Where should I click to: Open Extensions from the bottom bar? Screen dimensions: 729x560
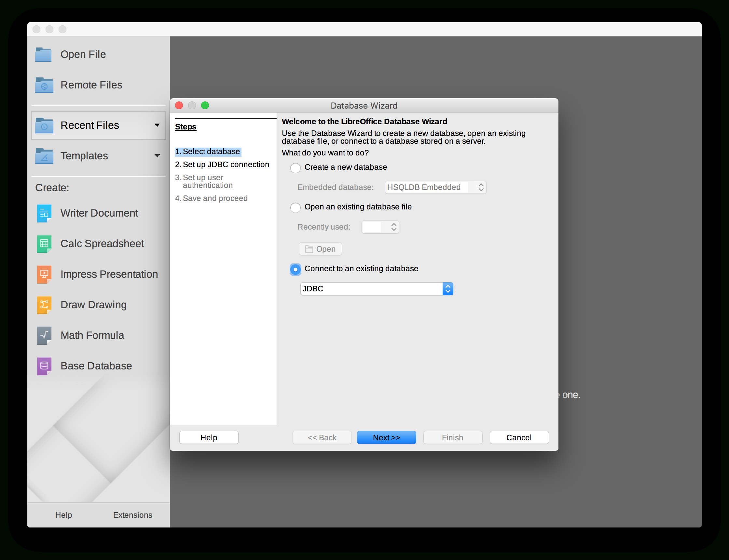click(x=132, y=515)
